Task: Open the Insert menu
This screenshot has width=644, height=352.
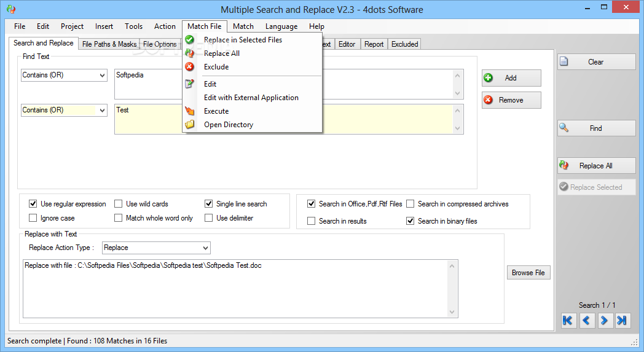Action: (104, 26)
